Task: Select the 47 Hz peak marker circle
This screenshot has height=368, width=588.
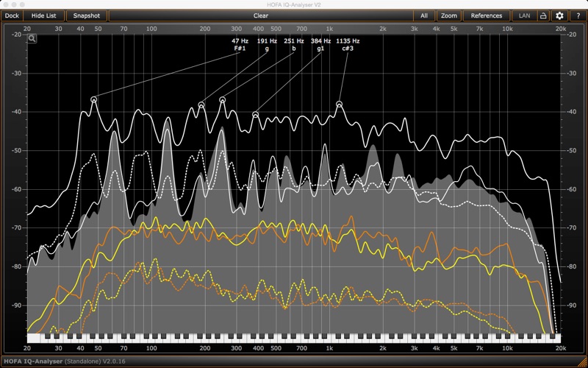Action: click(x=94, y=99)
